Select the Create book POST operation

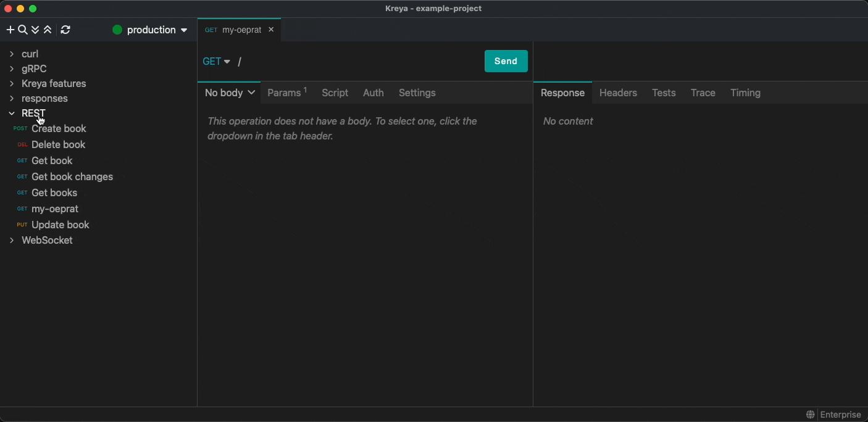click(x=59, y=128)
